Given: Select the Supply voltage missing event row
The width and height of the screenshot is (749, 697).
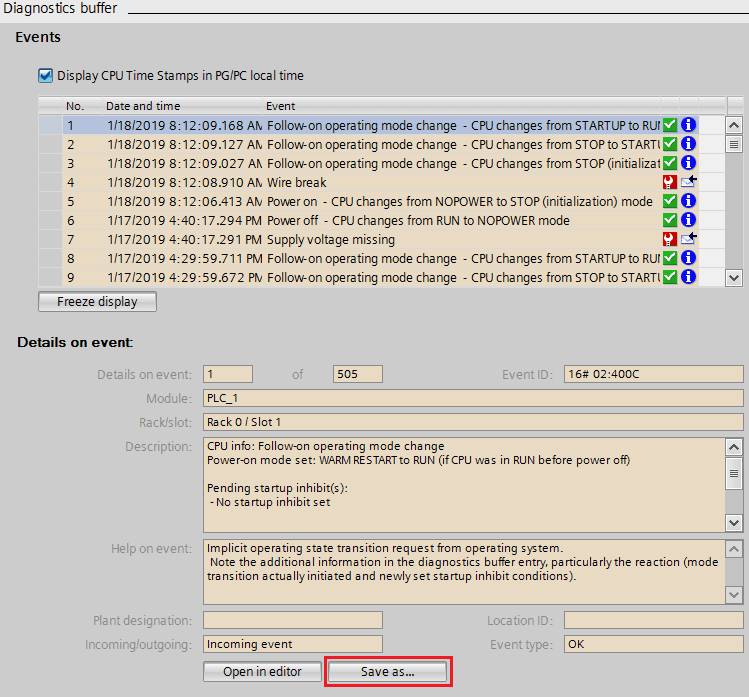Looking at the screenshot, I should point(368,239).
